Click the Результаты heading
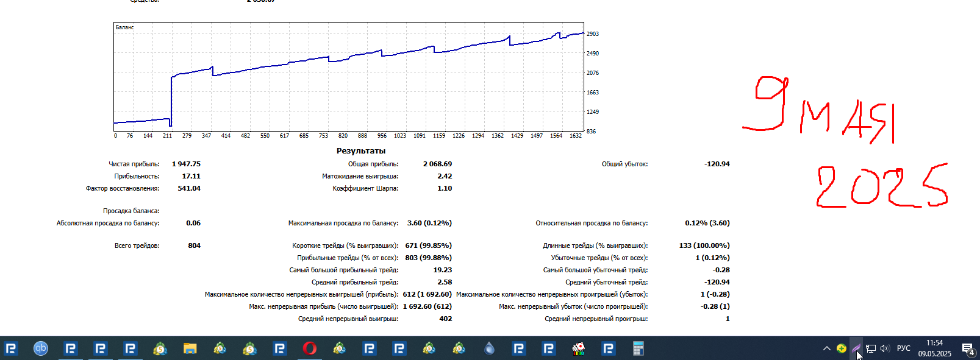This screenshot has width=980, height=360. pos(361,151)
